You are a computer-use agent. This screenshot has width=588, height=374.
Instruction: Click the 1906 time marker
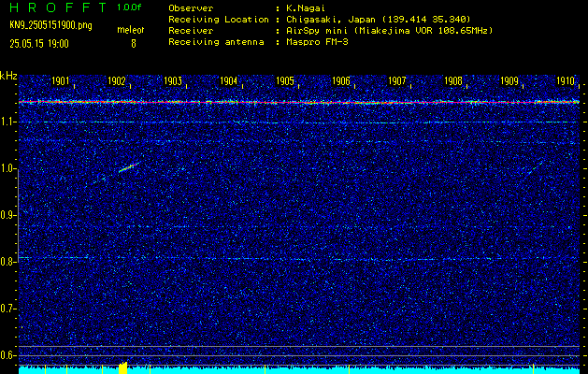[x=341, y=81]
